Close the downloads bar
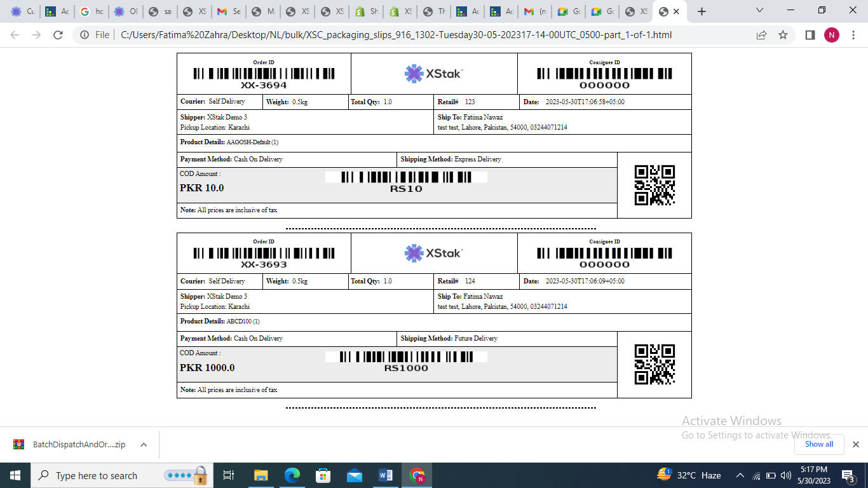Viewport: 868px width, 488px height. pyautogui.click(x=855, y=444)
